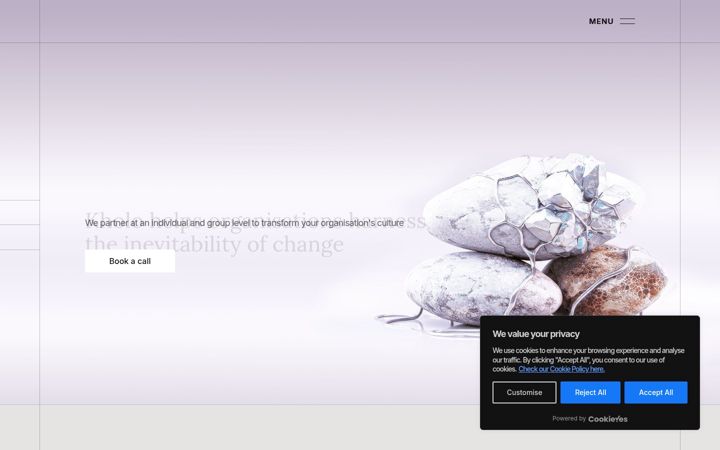This screenshot has height=450, width=720.
Task: Click the MENU label
Action: 601,21
